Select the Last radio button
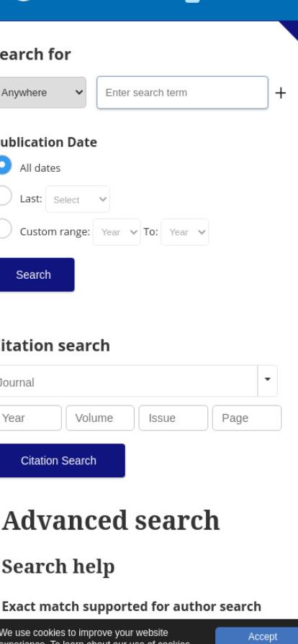This screenshot has width=298, height=644. click(4, 195)
